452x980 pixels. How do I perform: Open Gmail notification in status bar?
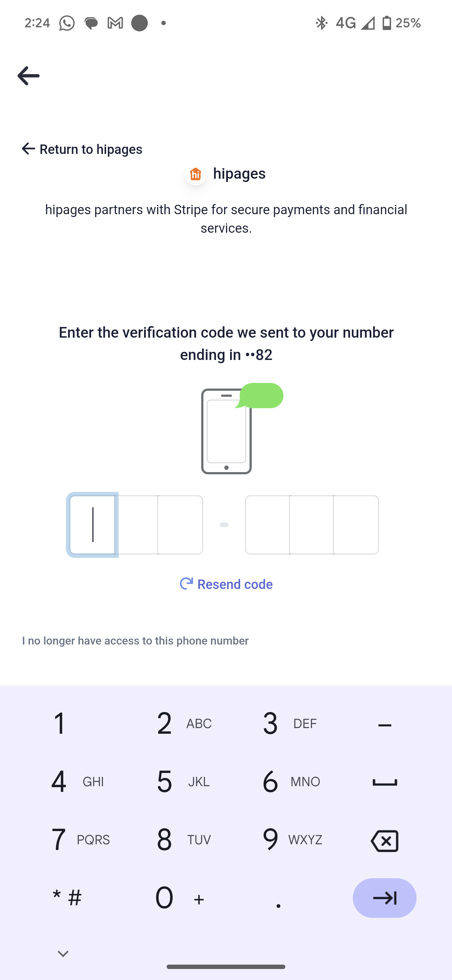click(115, 23)
